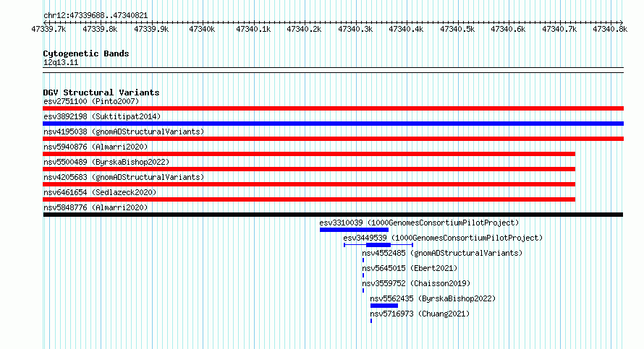Click the red bar under nsv5500489
This screenshot has width=644, height=349.
coord(309,169)
